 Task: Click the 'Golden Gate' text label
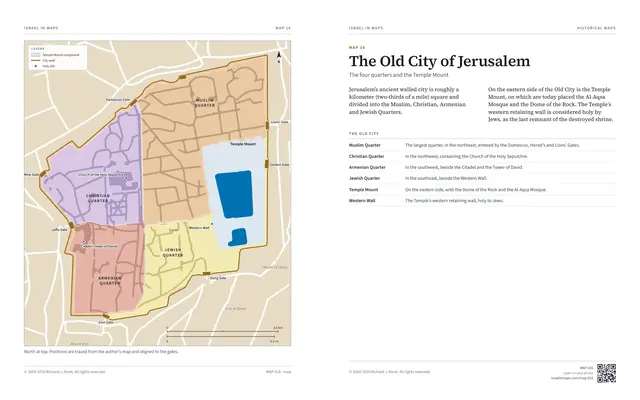[280, 164]
